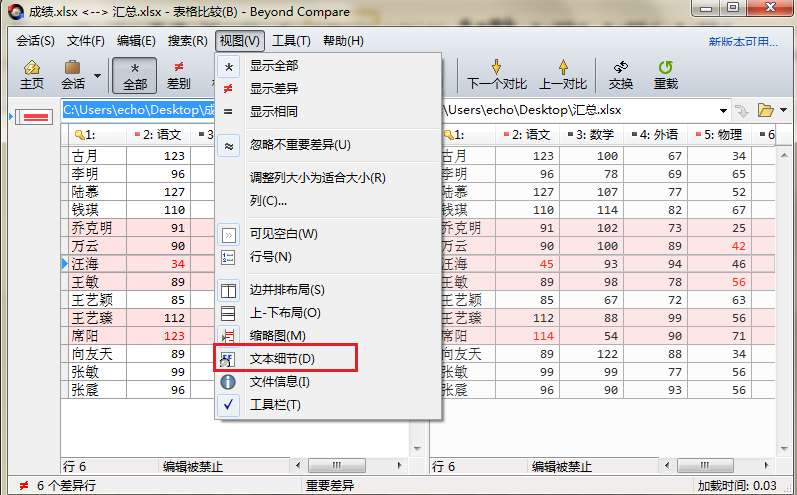Open the 编辑(E) menu
The height and width of the screenshot is (495, 797).
[136, 41]
